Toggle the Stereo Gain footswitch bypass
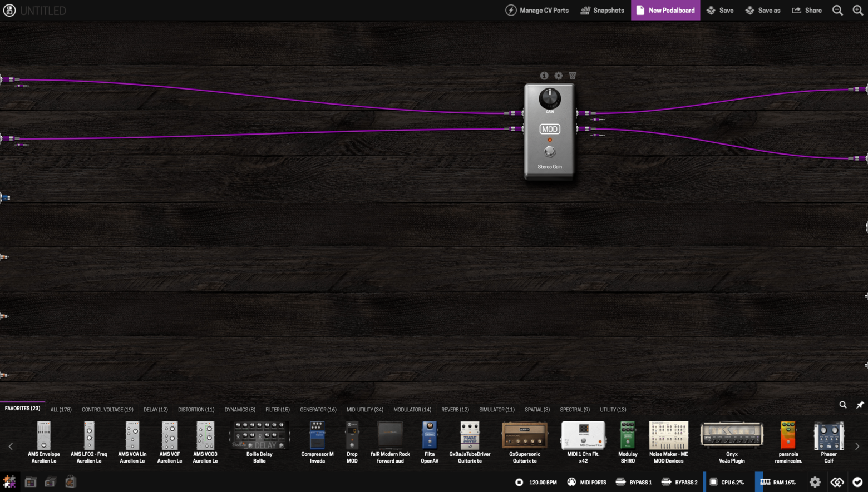 550,151
